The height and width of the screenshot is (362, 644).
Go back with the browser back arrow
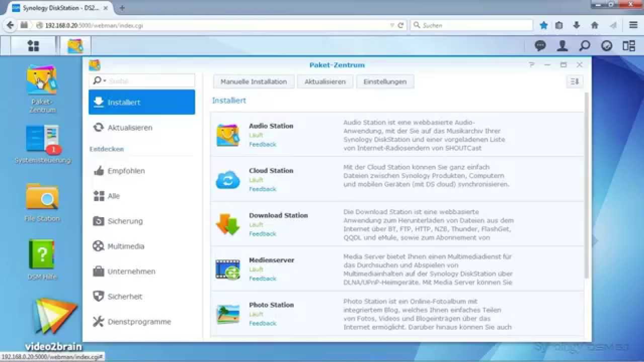click(11, 25)
